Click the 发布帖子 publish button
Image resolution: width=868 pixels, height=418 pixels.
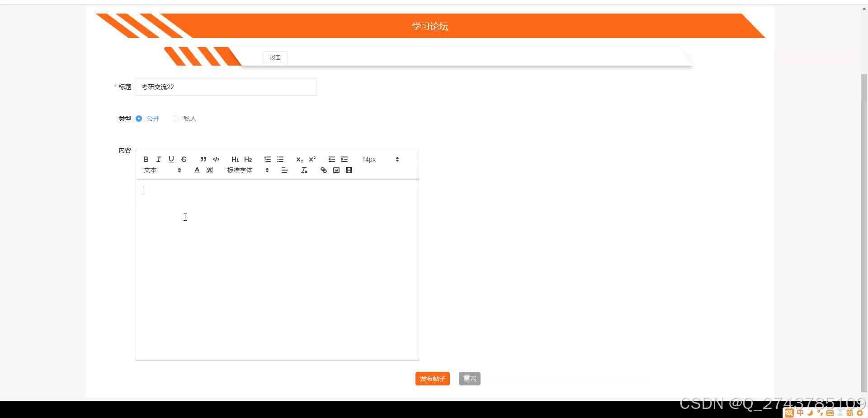pyautogui.click(x=433, y=379)
